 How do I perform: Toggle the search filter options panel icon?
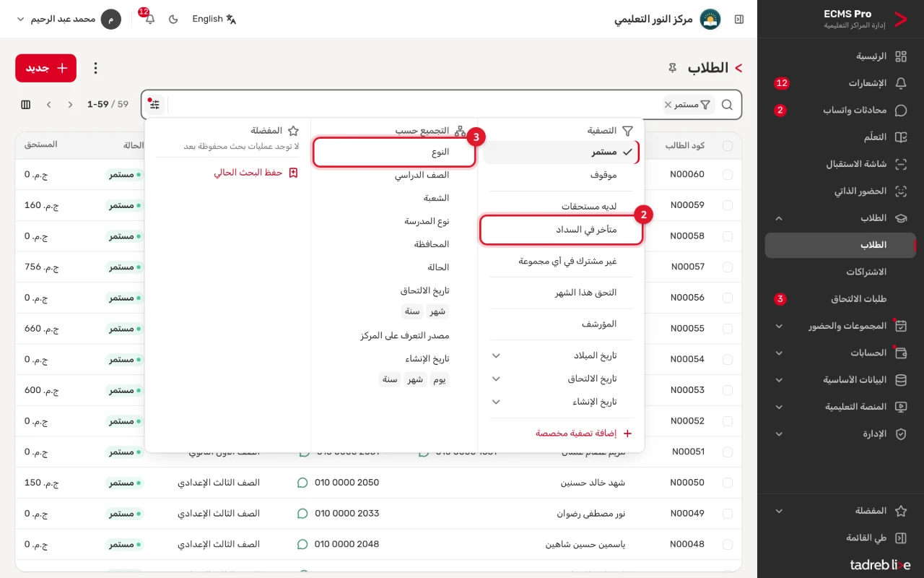click(154, 105)
